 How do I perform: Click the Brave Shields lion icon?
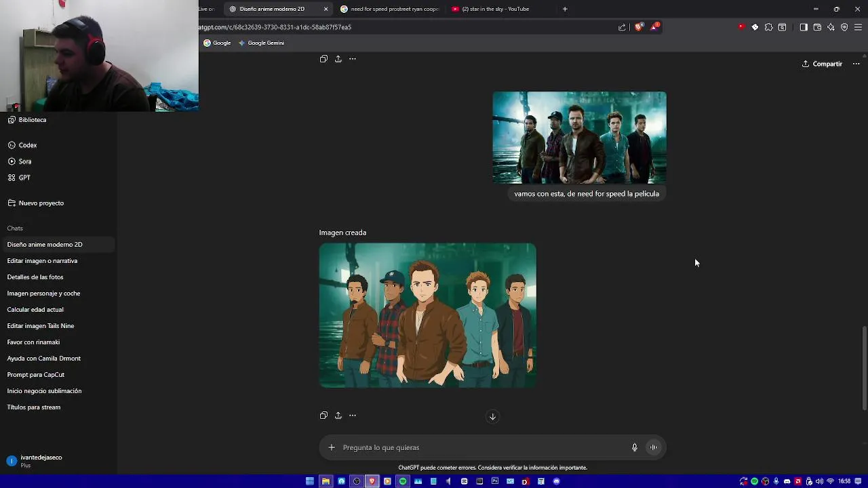(x=638, y=27)
